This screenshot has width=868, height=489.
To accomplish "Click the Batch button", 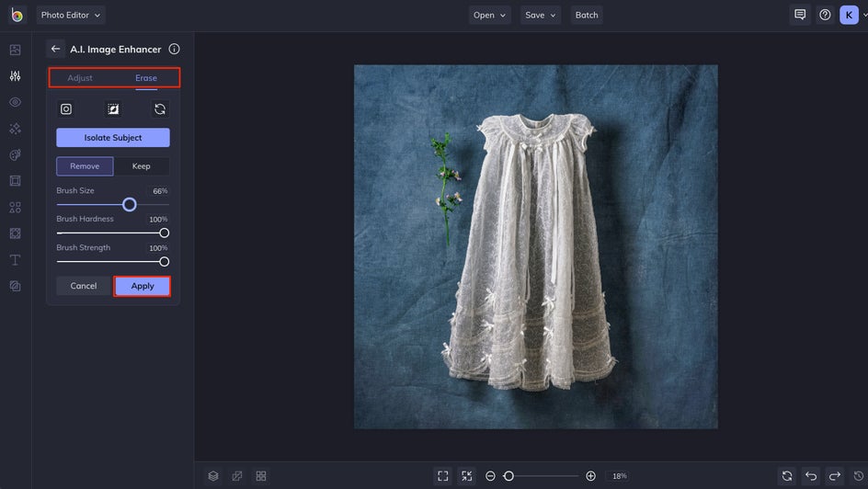I will pos(587,15).
